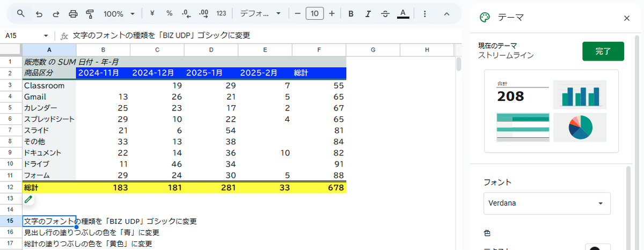The image size is (644, 250).
Task: Click the Classroom cell
Action: click(x=49, y=85)
